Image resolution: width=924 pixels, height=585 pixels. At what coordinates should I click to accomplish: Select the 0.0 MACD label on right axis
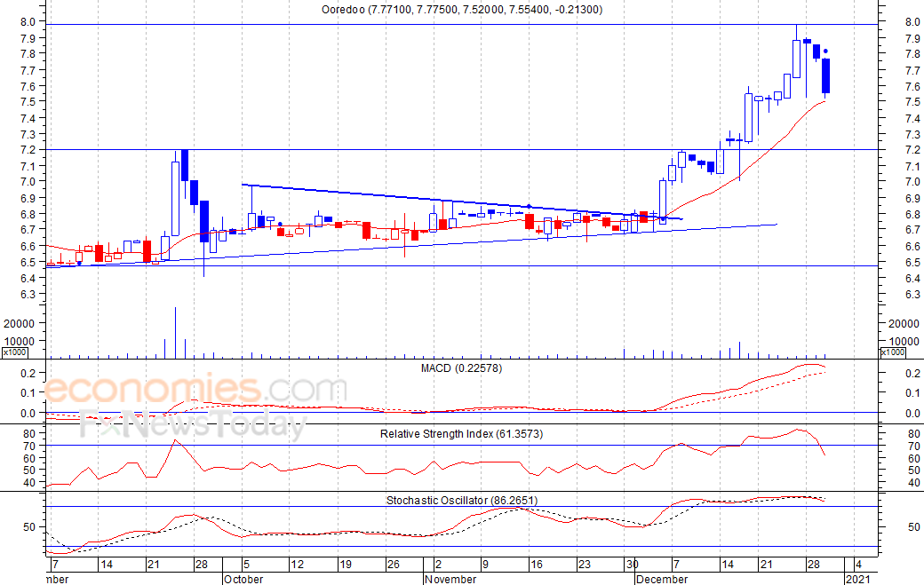tap(912, 414)
